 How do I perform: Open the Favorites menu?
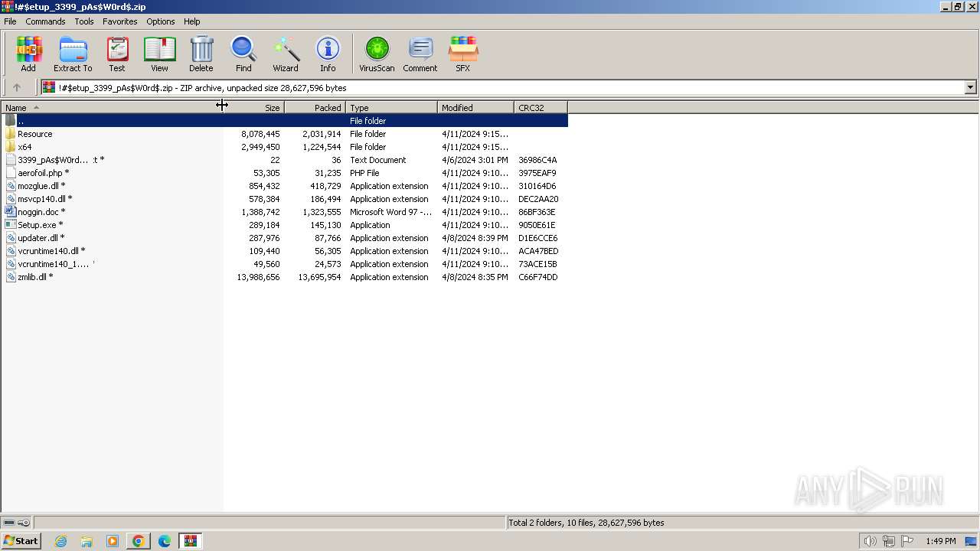point(120,21)
